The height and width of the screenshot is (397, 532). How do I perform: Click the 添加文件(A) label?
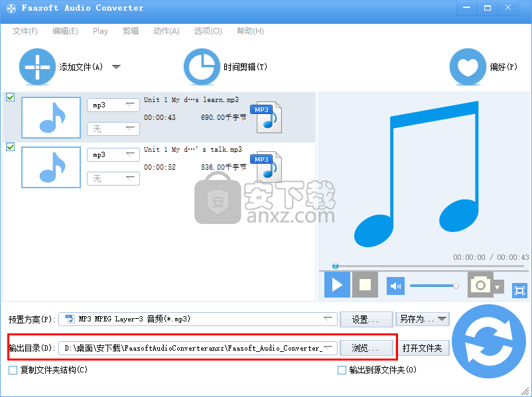click(81, 67)
